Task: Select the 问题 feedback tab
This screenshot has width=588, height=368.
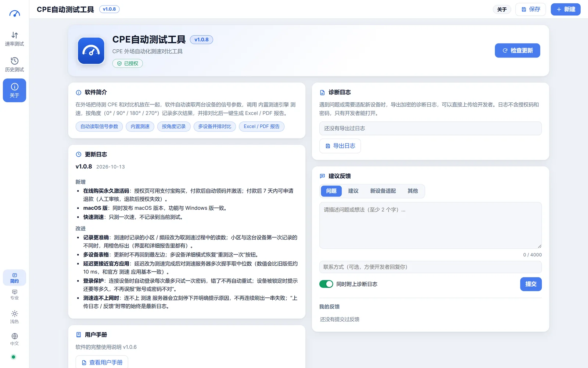Action: click(331, 191)
